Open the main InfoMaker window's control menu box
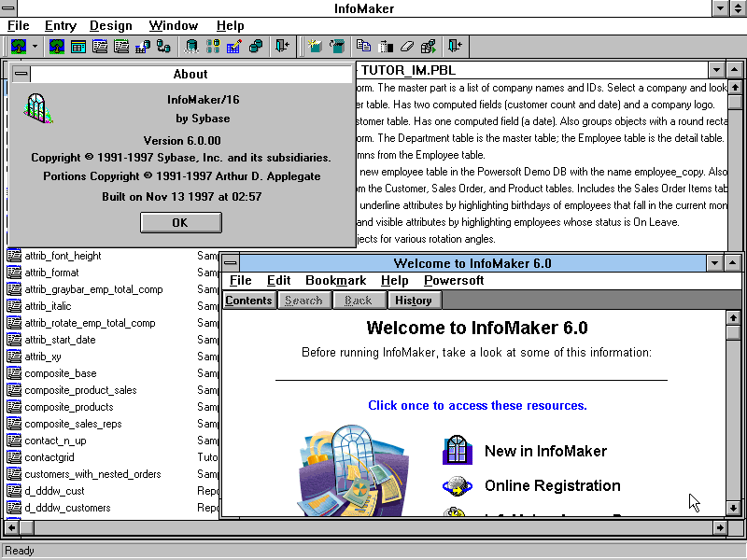 point(8,8)
